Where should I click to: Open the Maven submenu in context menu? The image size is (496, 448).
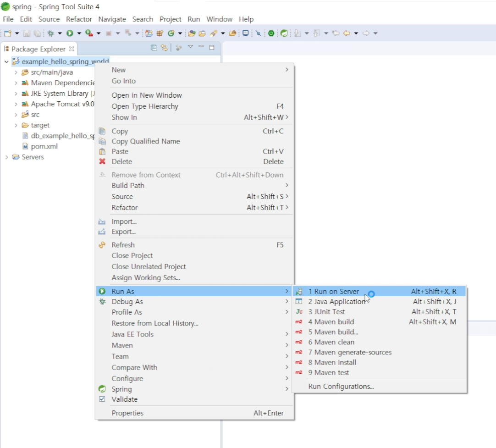coord(194,345)
